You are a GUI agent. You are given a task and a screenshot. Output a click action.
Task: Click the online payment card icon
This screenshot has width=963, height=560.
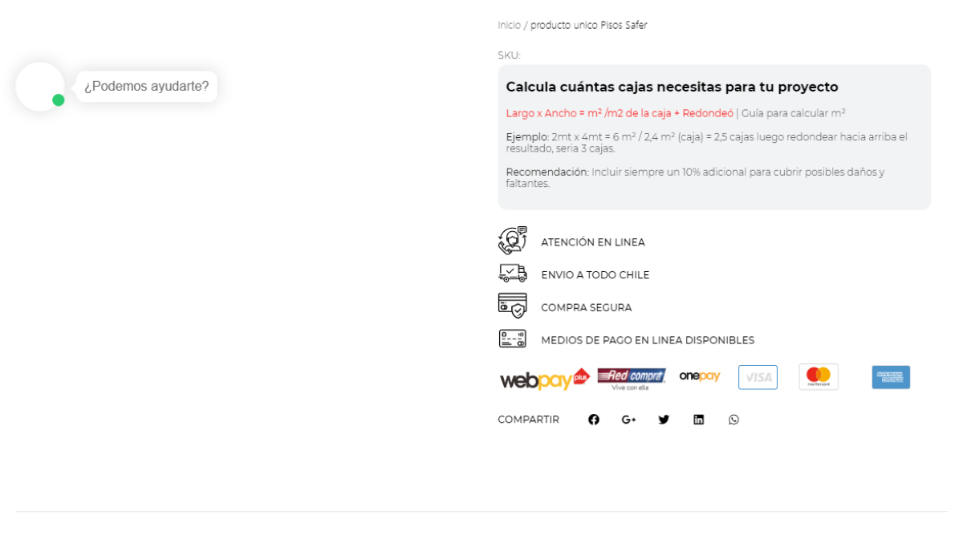513,339
